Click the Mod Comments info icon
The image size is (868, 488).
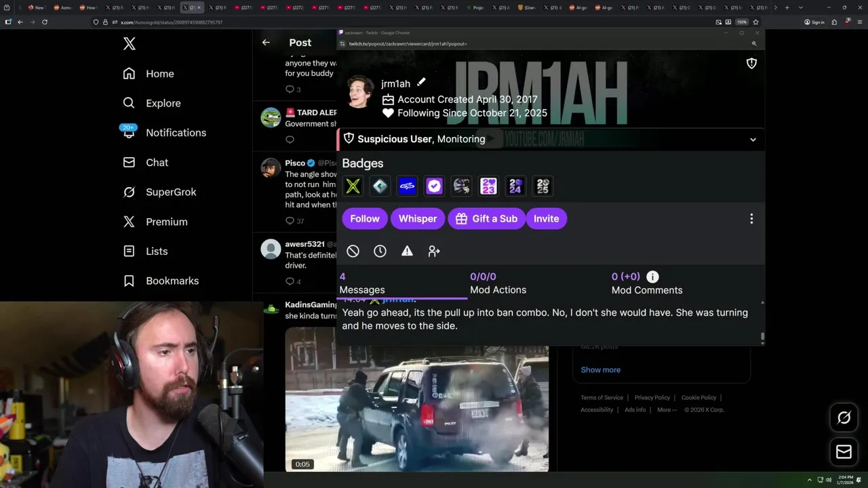(652, 277)
